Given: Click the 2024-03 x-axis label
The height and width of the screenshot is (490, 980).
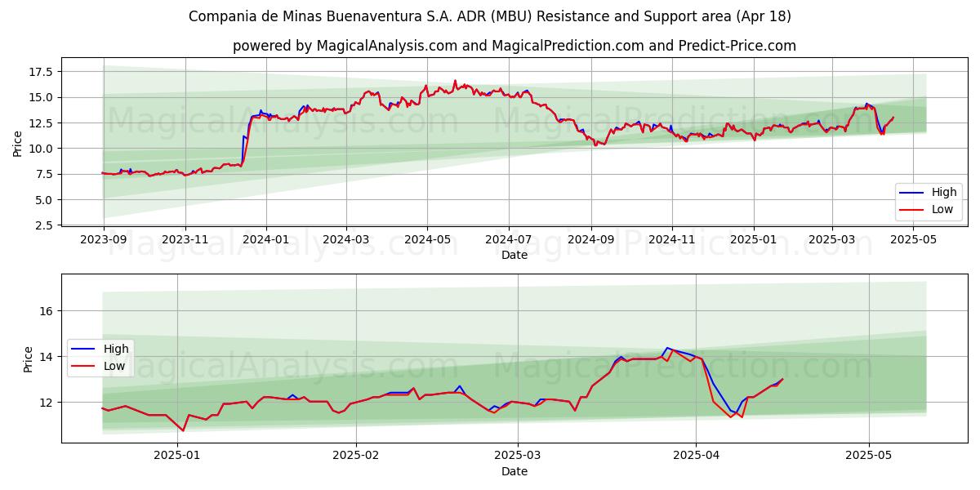Looking at the screenshot, I should 345,240.
